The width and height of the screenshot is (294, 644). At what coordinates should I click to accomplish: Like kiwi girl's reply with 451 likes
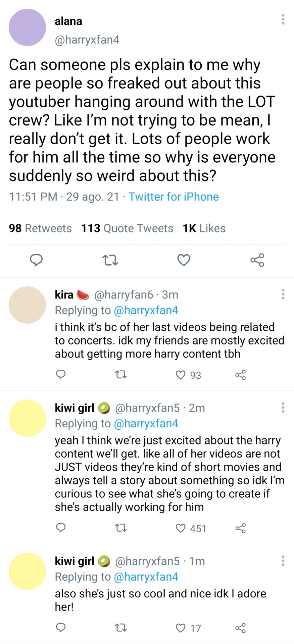click(181, 528)
